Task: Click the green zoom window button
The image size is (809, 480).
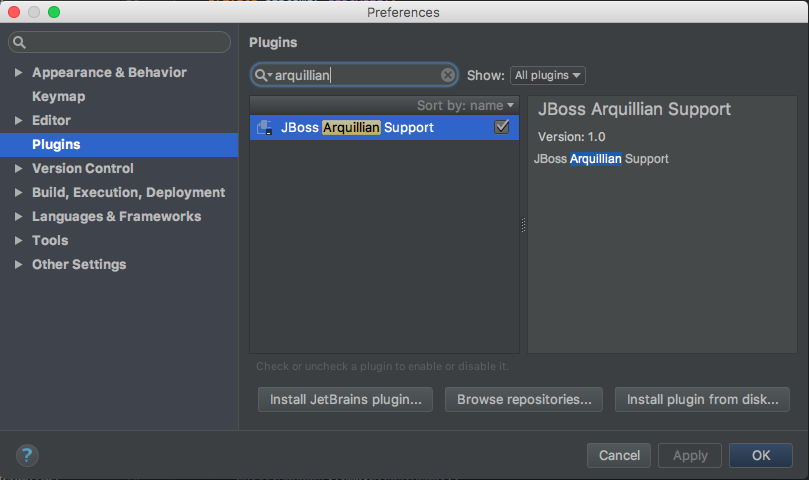Action: tap(54, 12)
